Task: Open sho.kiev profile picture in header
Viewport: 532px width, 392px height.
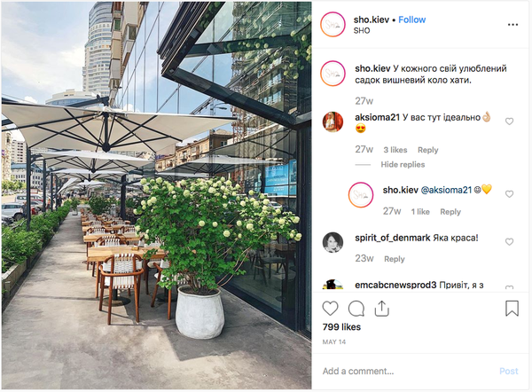Action: (332, 25)
